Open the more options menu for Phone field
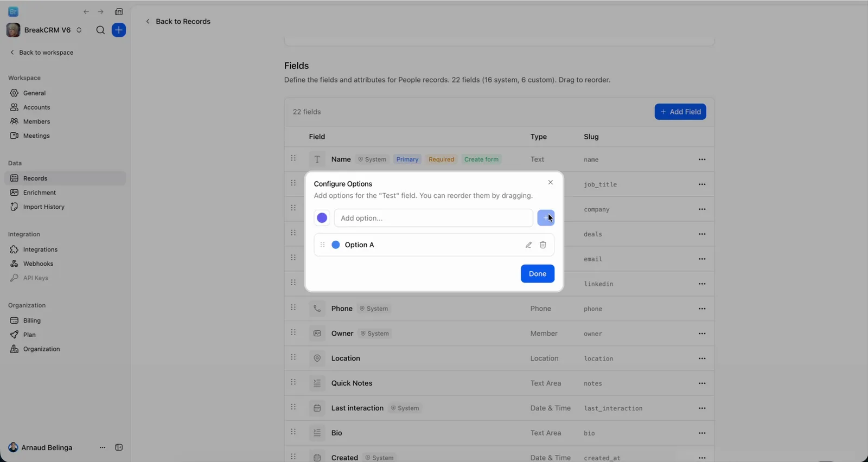The image size is (868, 462). [x=702, y=309]
